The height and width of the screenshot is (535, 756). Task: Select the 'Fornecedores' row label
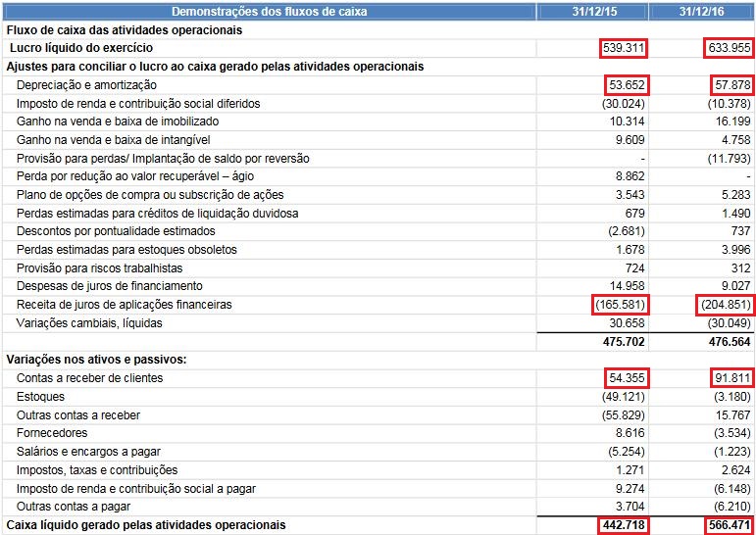(x=52, y=432)
